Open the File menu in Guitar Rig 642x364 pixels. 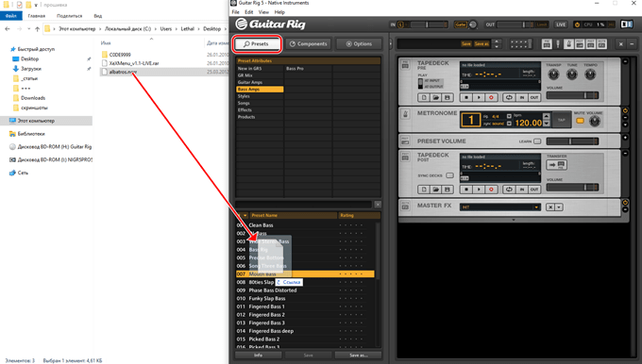[x=236, y=12]
